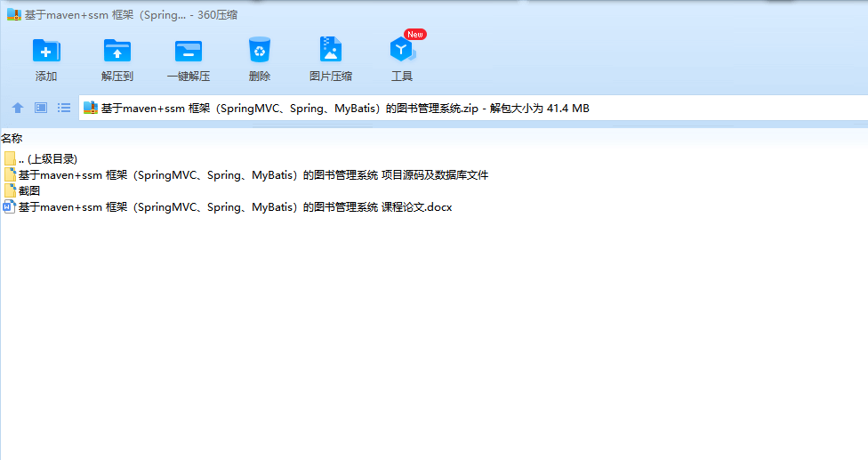This screenshot has height=460, width=868.
Task: Click the 删除 (Delete) trash icon
Action: click(x=259, y=51)
